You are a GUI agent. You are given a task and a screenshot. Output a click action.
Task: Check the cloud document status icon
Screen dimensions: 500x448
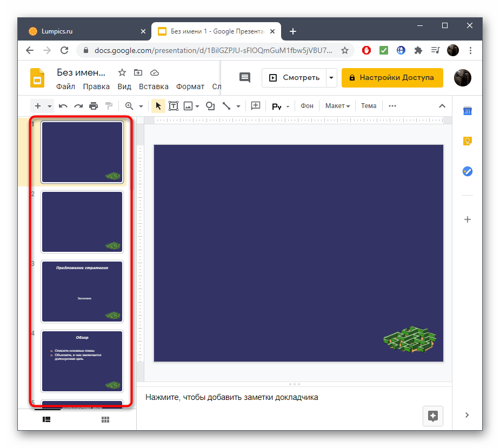[155, 73]
